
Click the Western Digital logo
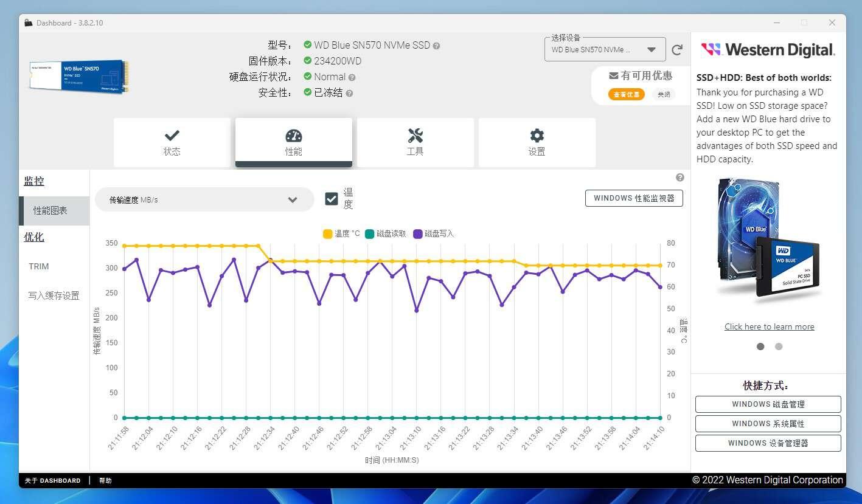point(768,49)
